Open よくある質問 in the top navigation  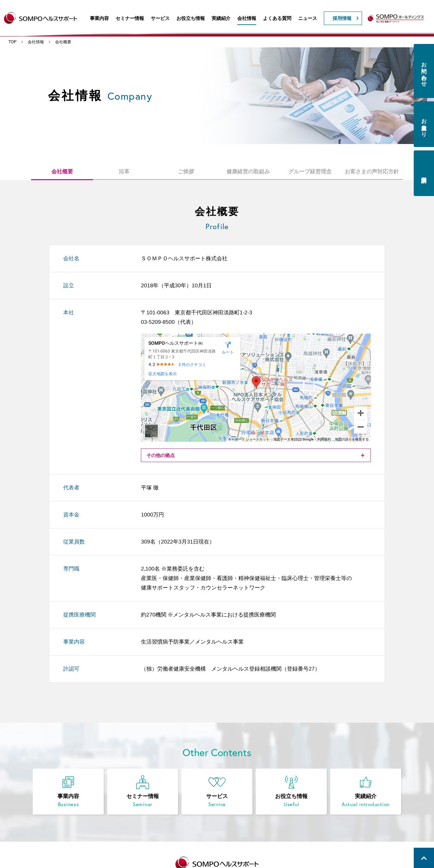click(x=277, y=18)
